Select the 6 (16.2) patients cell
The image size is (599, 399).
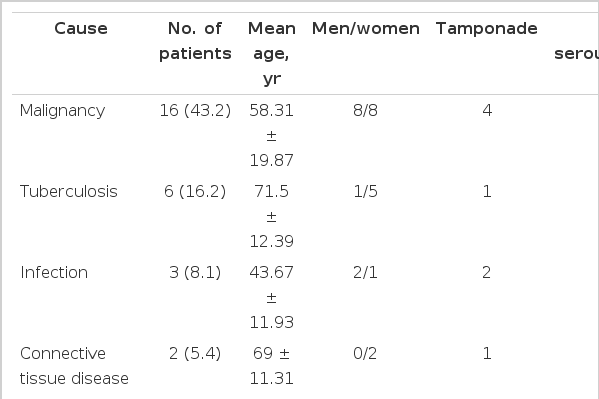[195, 191]
